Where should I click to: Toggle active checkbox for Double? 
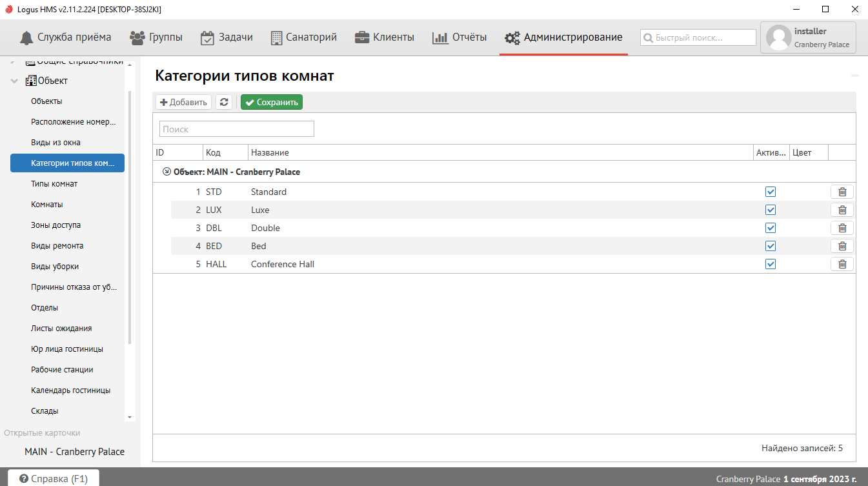(770, 228)
